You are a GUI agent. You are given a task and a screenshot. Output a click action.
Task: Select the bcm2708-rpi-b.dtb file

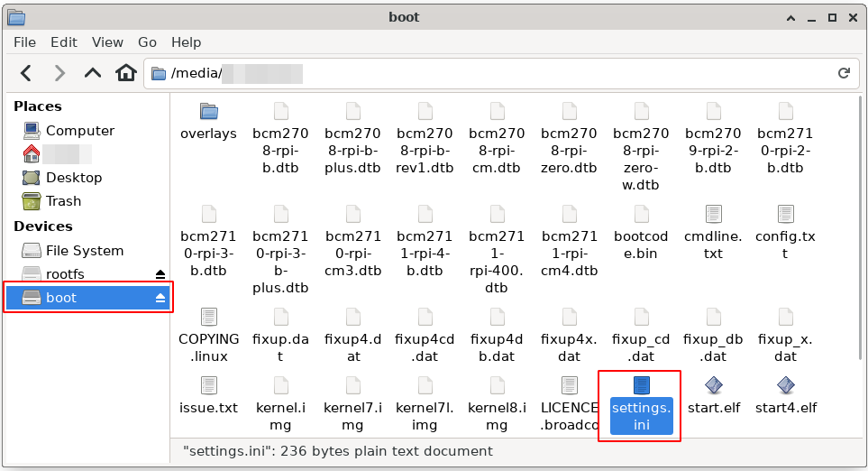click(x=280, y=139)
